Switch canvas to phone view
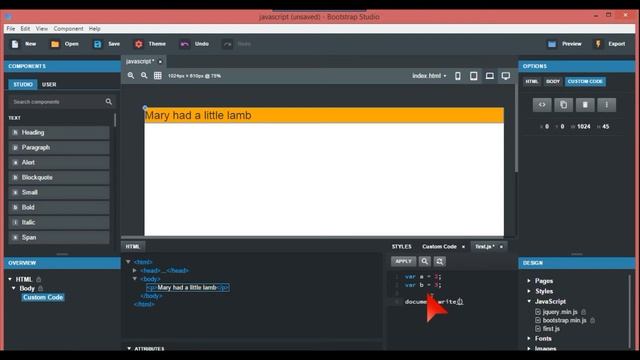The width and height of the screenshot is (640, 360). 458,76
